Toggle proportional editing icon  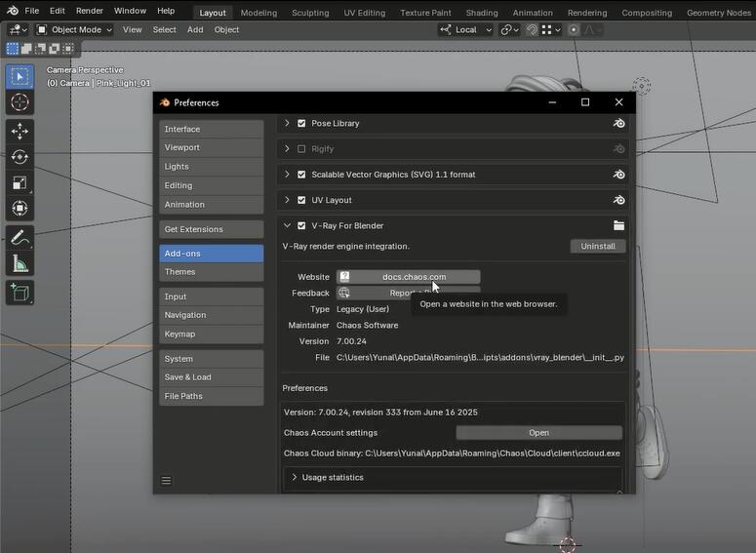[x=574, y=30]
